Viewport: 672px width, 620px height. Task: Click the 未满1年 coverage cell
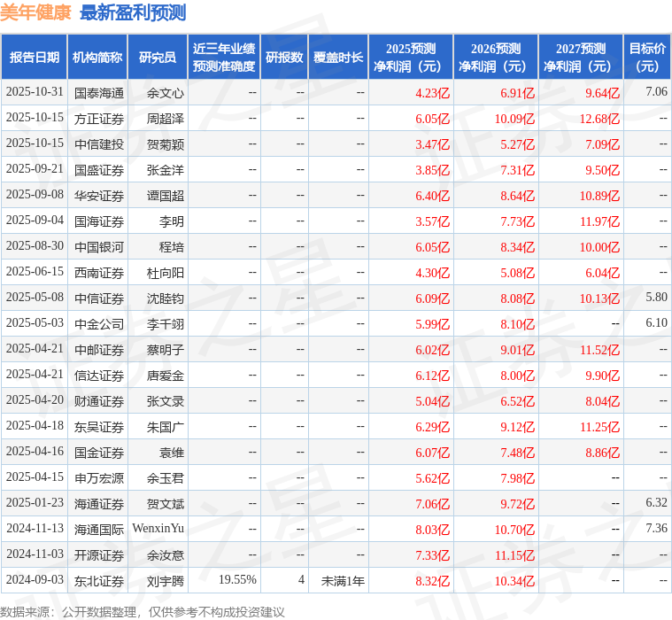[x=343, y=581]
